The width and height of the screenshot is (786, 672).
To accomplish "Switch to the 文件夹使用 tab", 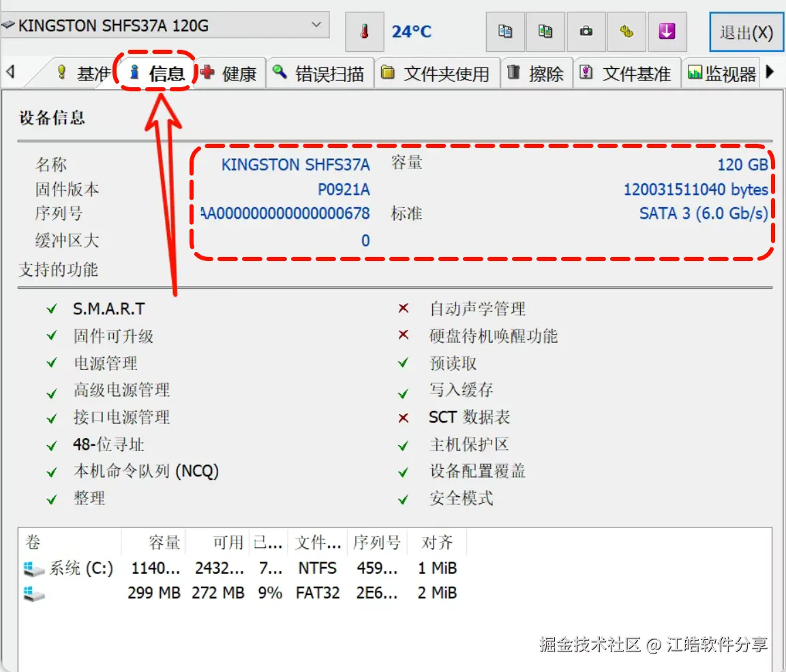I will tap(436, 74).
